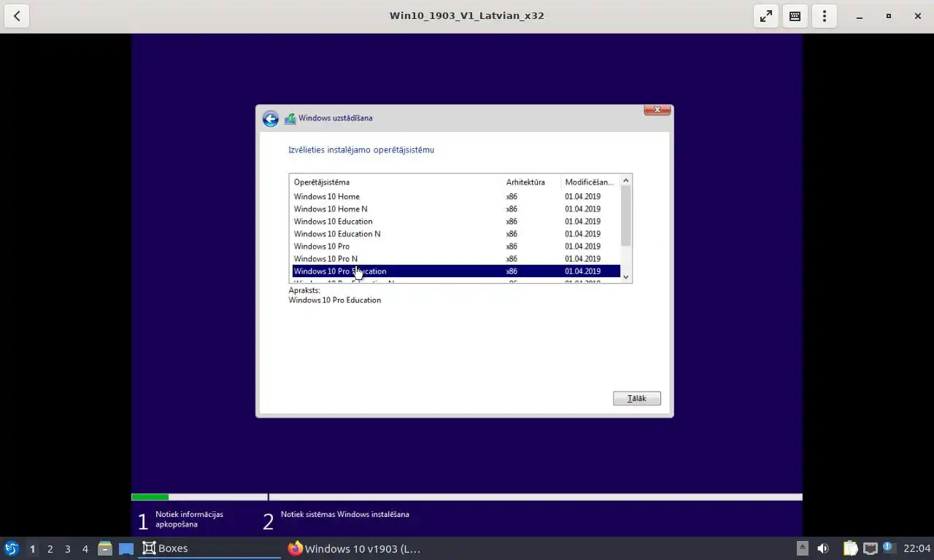Go back in GNOME Boxes header
Screen dimensions: 934x560
point(16,16)
